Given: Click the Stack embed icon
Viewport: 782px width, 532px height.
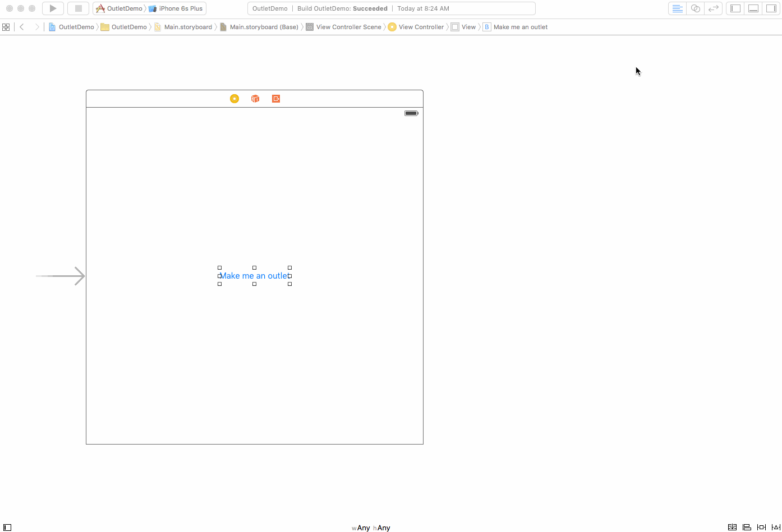Looking at the screenshot, I should 732,527.
